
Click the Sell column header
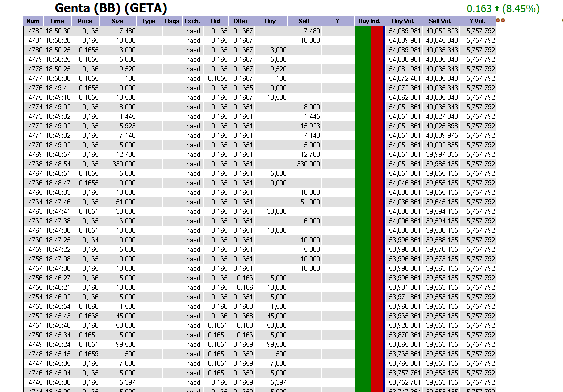click(304, 21)
